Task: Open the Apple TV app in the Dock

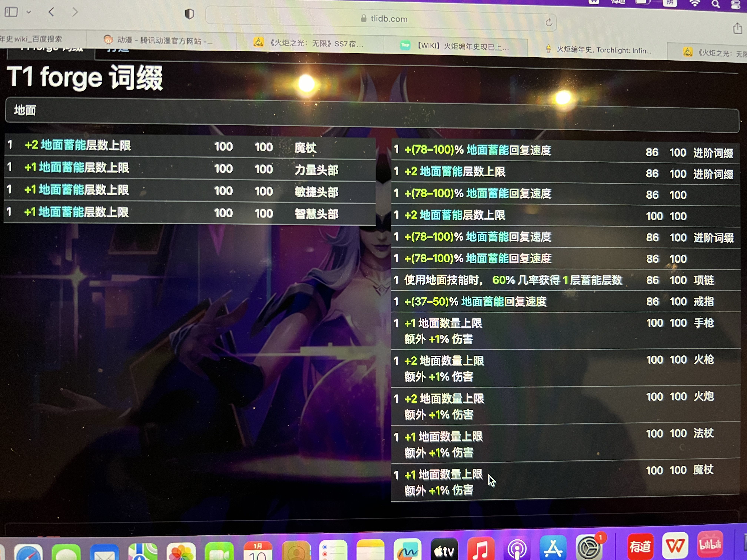Action: (x=444, y=549)
